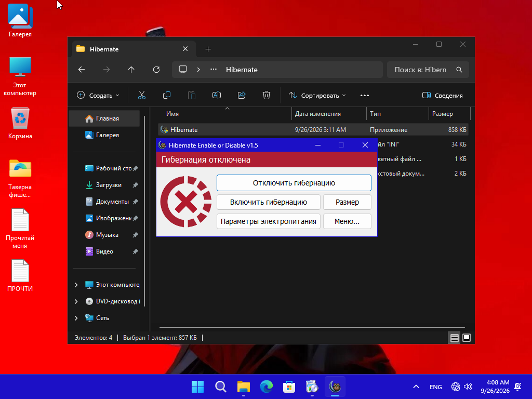Screen dimensions: 532x399
Task: Show hidden system tray icons
Action: (416, 387)
